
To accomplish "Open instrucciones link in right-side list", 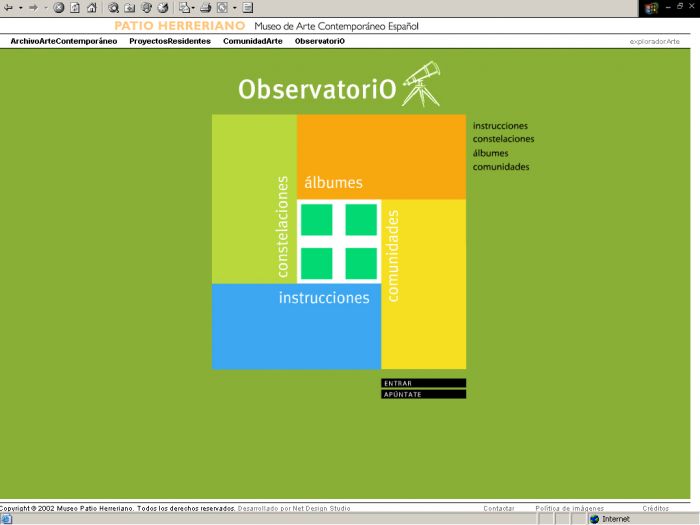I will click(500, 126).
